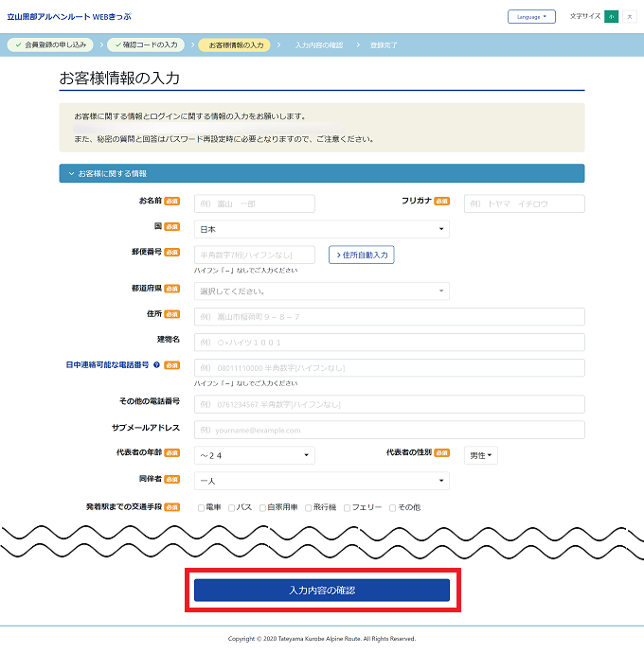Click the 入力内容の確認 submit button
The image size is (644, 653).
click(321, 590)
